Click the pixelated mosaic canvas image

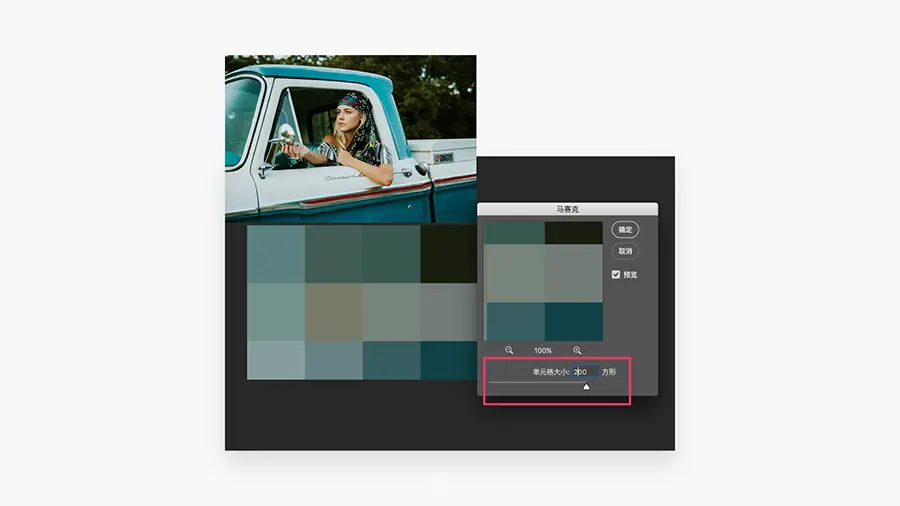click(362, 302)
